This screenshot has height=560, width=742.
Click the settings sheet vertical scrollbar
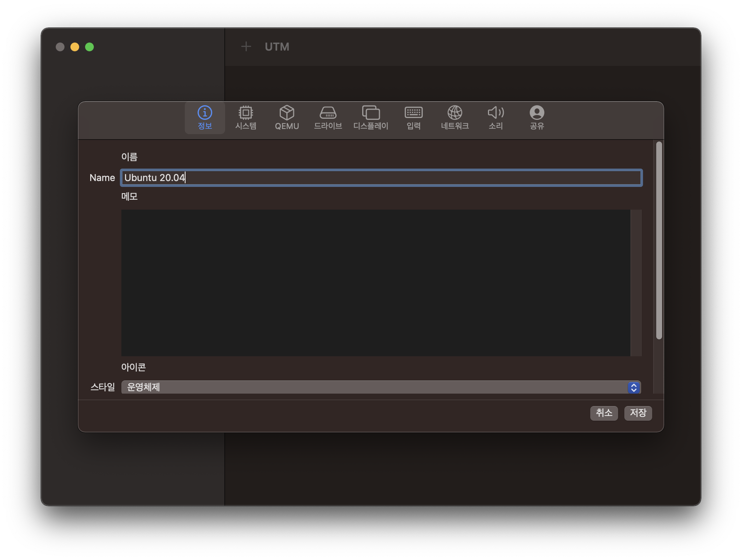coord(659,240)
